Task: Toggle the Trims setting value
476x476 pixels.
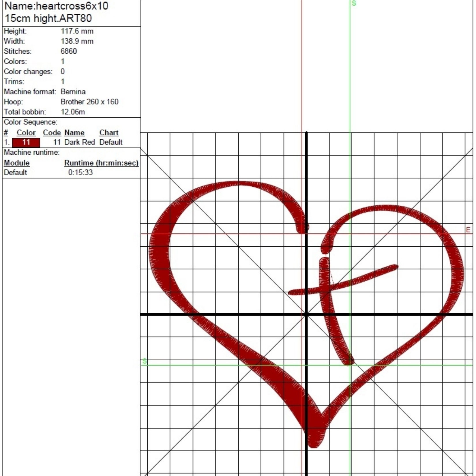Action: pyautogui.click(x=62, y=82)
